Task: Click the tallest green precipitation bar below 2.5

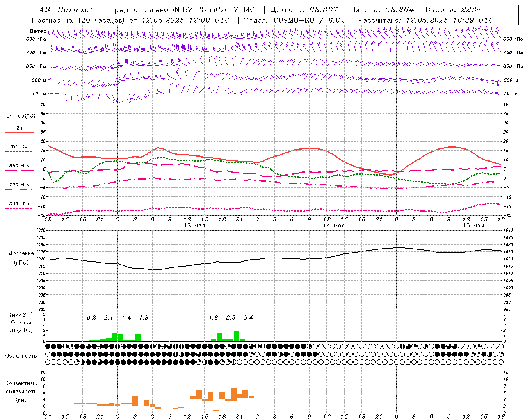Action: pos(237,336)
